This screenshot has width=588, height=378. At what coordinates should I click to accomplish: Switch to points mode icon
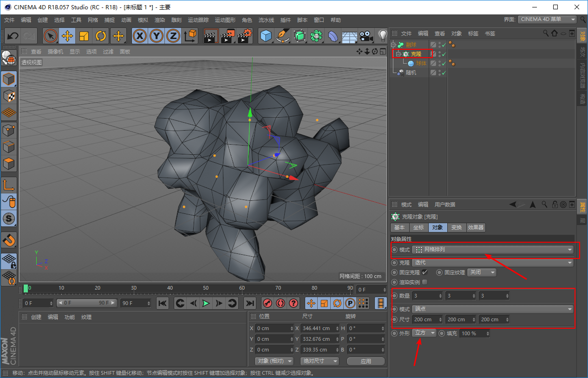point(9,130)
